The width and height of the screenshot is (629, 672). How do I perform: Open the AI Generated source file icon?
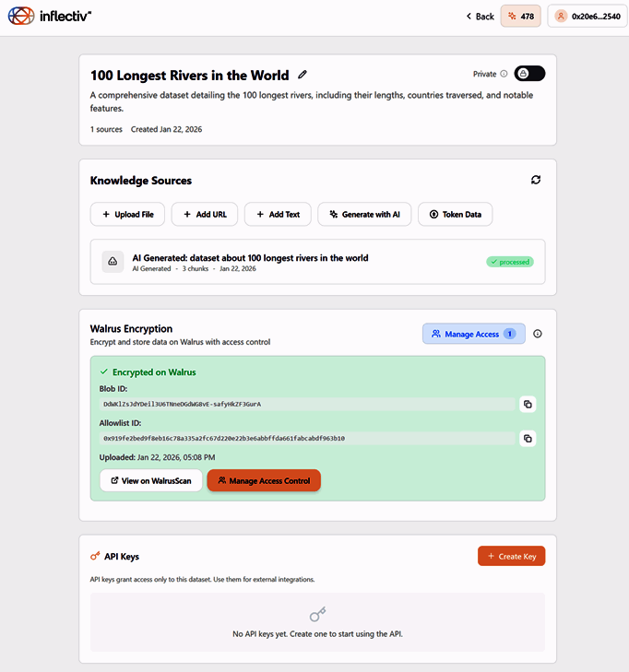113,262
